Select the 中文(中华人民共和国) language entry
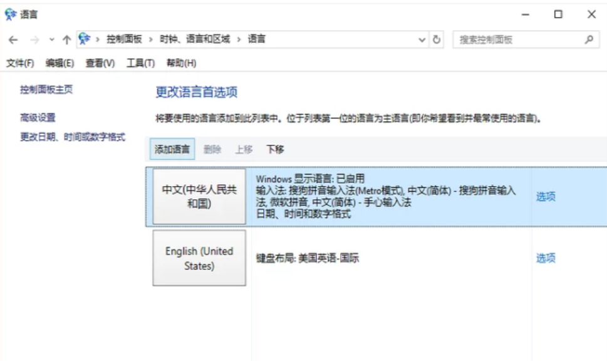The width and height of the screenshot is (607, 364). 199,195
